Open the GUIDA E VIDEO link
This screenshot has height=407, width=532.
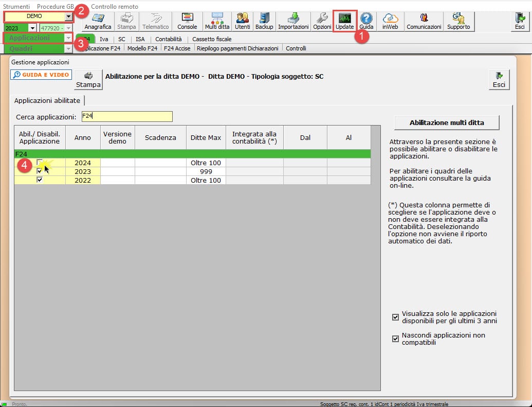pyautogui.click(x=41, y=75)
